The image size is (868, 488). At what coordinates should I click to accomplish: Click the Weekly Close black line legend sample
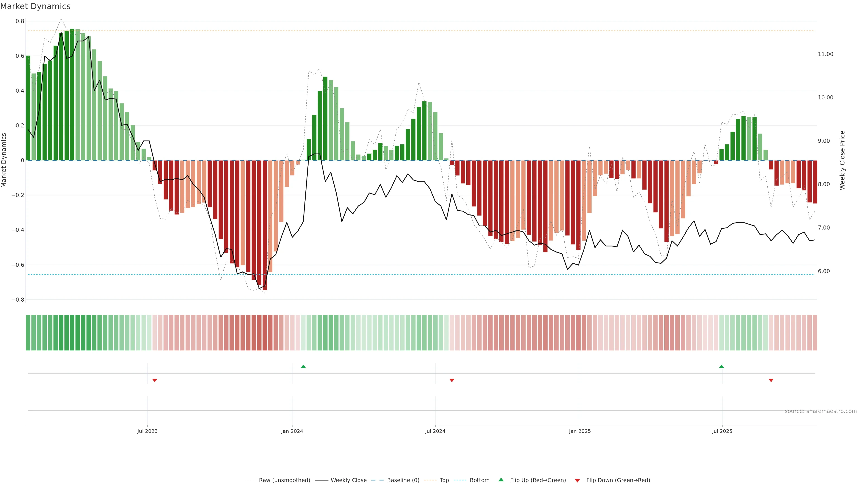point(321,480)
